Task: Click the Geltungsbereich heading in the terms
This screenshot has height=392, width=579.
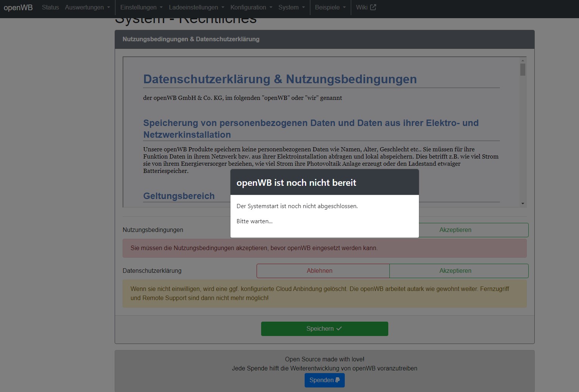Action: point(179,196)
